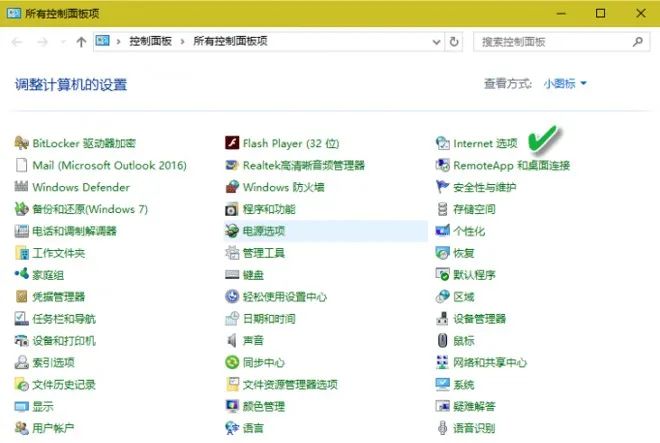Open Realtek audio manager icon
Viewport: 660px width, 443px height.
[x=232, y=165]
